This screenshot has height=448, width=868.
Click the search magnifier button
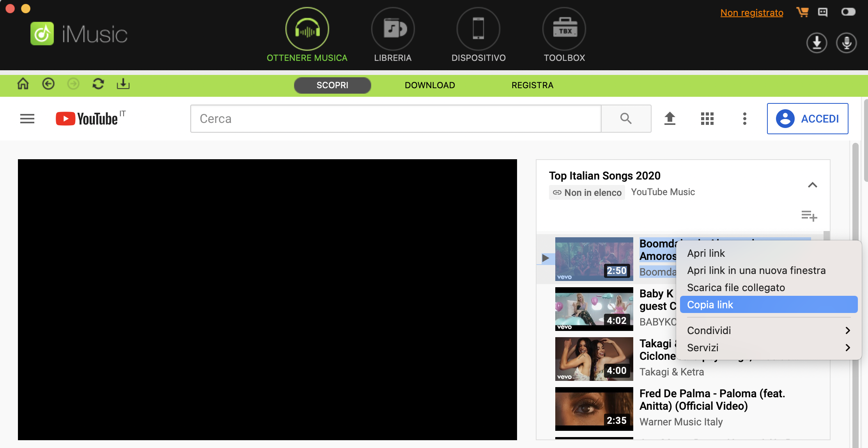click(x=626, y=119)
